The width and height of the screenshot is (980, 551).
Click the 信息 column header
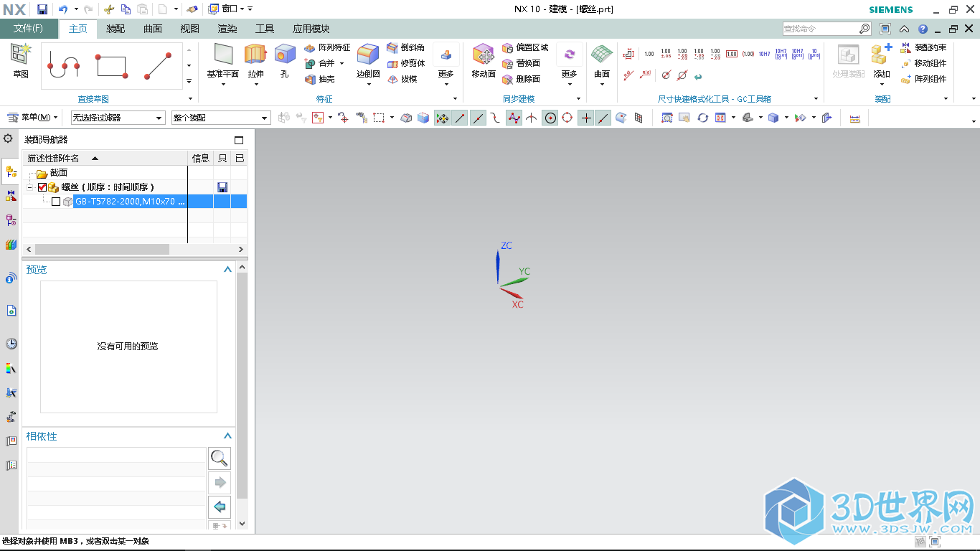[x=201, y=158]
